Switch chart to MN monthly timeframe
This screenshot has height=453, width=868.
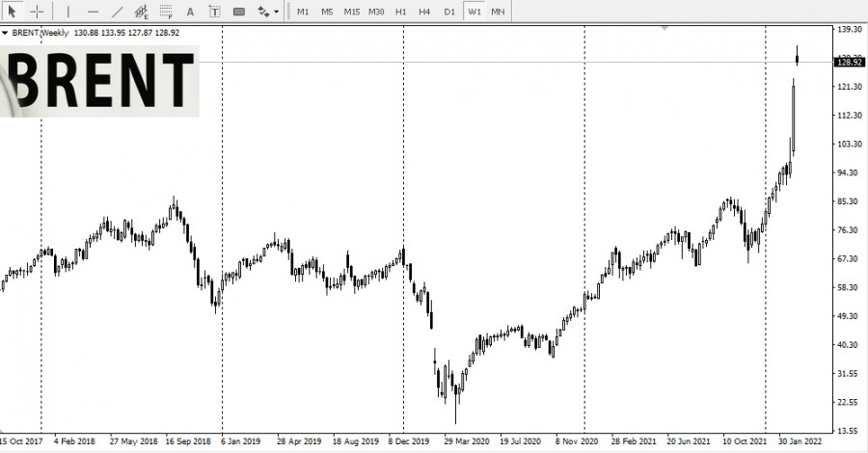pyautogui.click(x=498, y=11)
